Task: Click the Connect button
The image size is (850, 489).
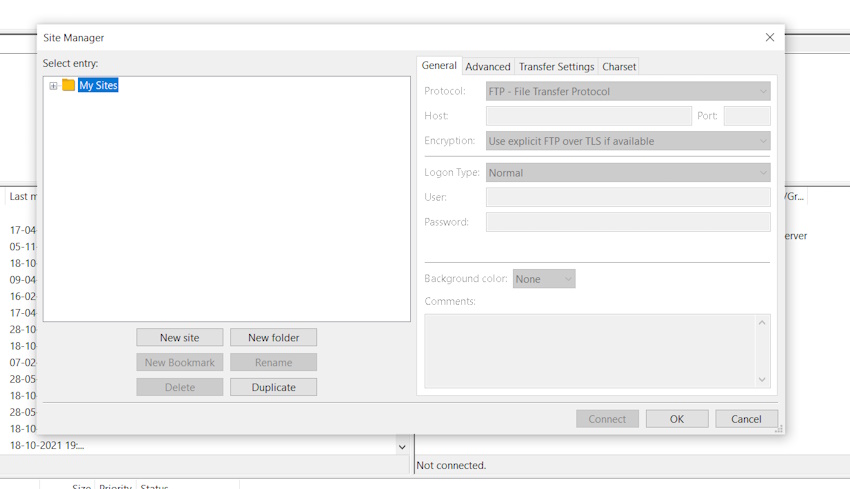Action: tap(607, 419)
